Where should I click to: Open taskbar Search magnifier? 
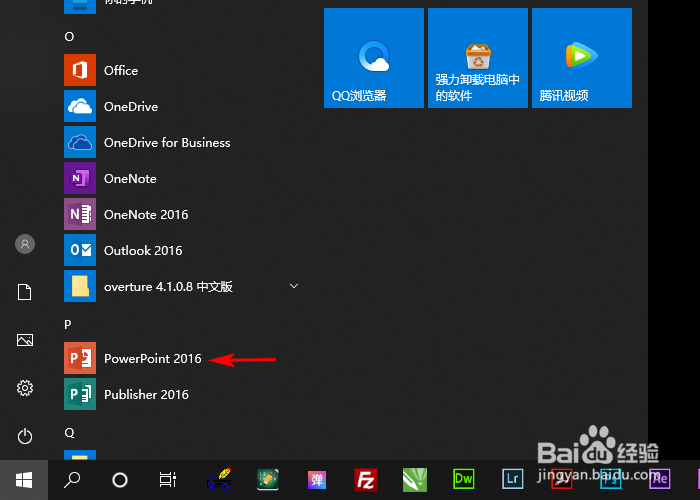pos(71,480)
